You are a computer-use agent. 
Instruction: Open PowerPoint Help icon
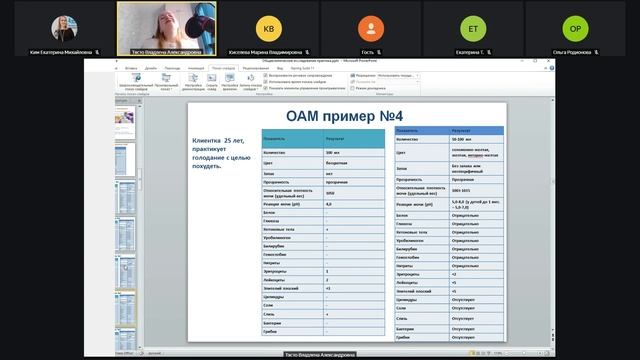pos(552,68)
